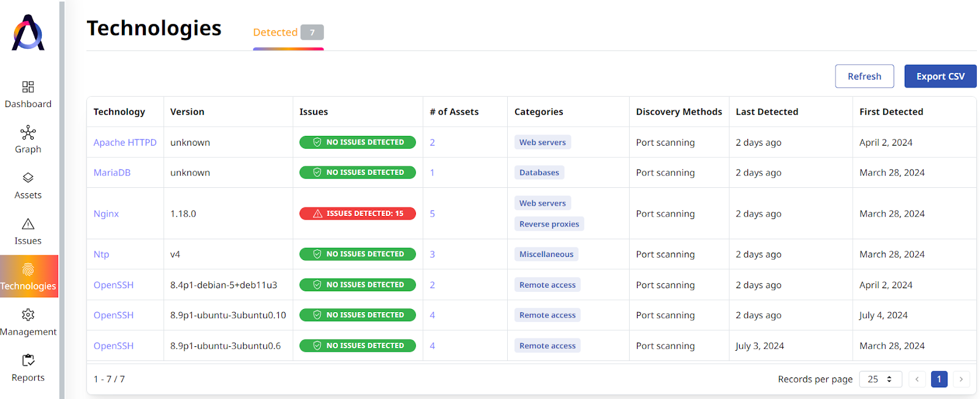Open Reports clipboard icon

(28, 360)
